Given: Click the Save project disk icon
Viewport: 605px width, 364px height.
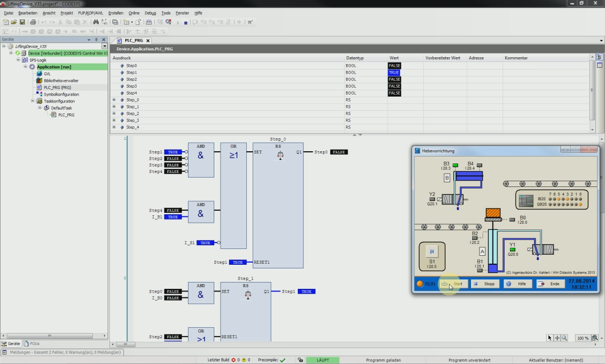Looking at the screenshot, I should (x=23, y=22).
